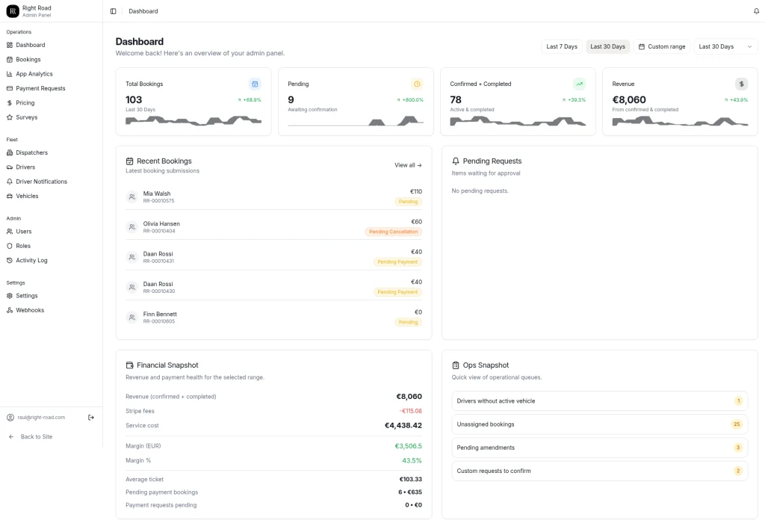
Task: Click the Right Road logo icon
Action: (x=13, y=11)
